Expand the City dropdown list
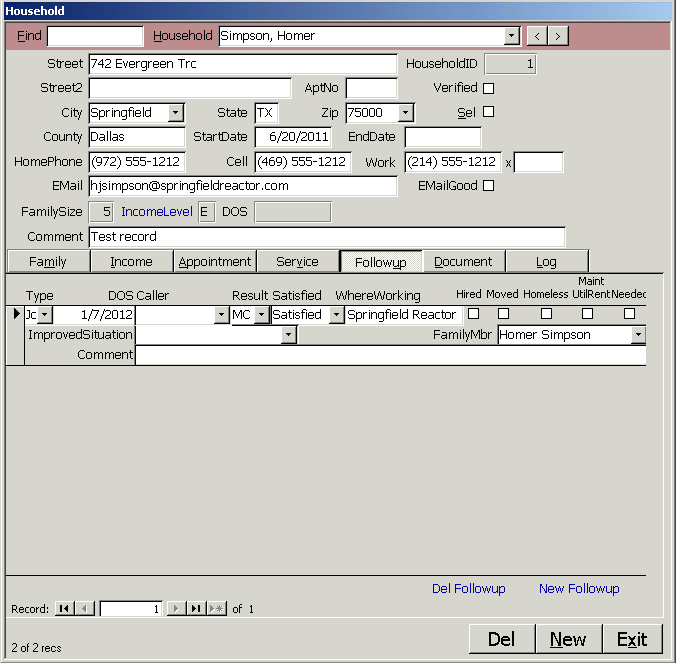 pos(176,113)
